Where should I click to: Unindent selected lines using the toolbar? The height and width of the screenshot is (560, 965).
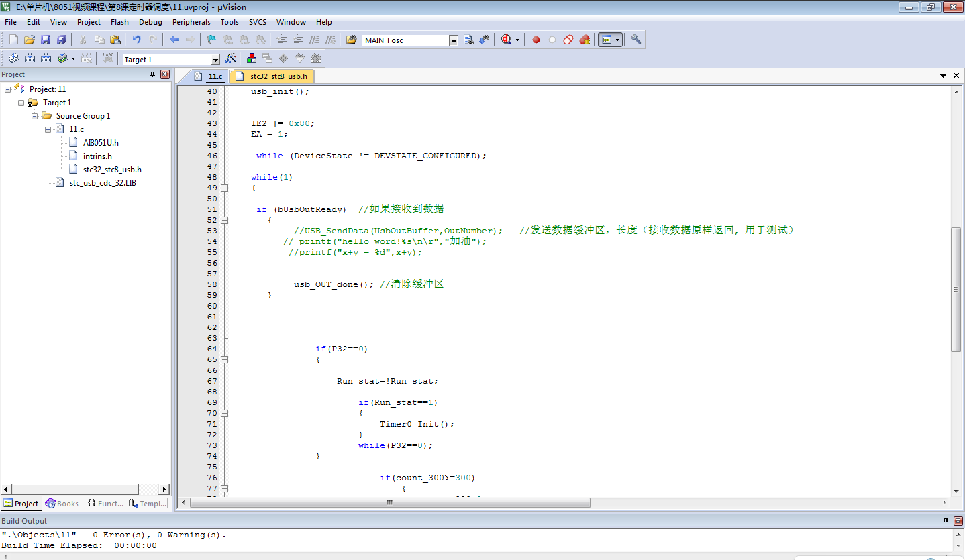pos(299,40)
